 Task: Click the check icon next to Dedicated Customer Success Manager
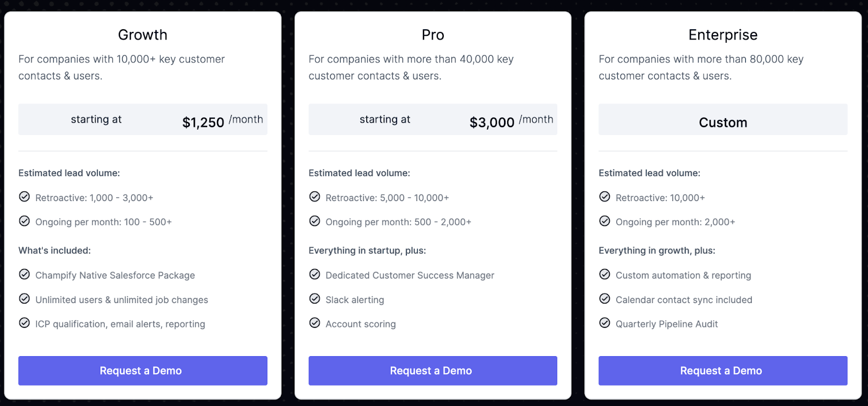coord(315,274)
